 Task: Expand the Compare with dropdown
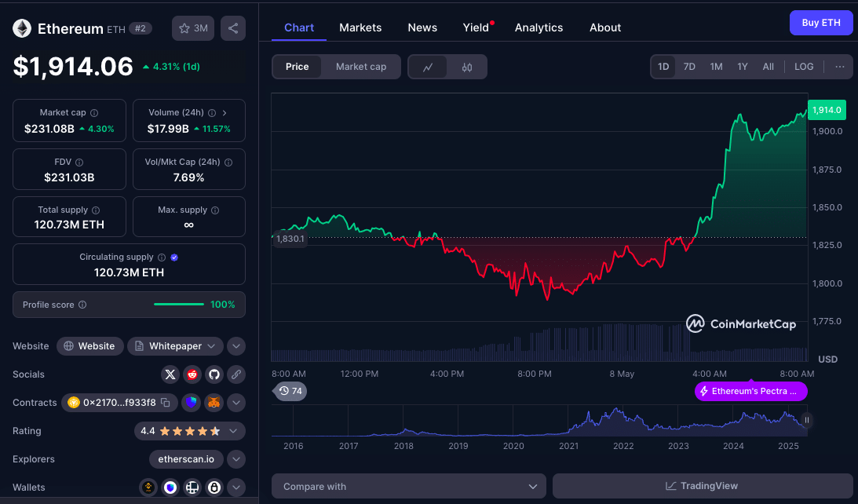pos(408,486)
